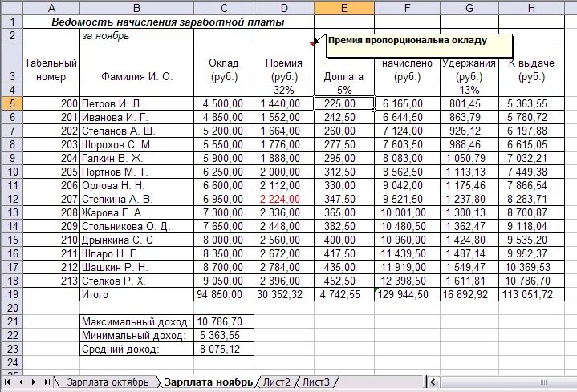
Task: Click the Минимальный доход label
Action: pyautogui.click(x=136, y=335)
